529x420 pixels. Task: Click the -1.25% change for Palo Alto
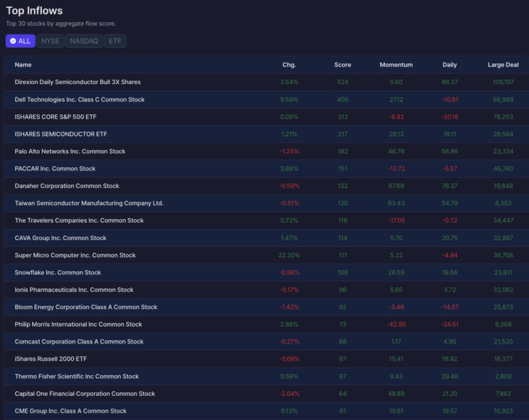point(289,151)
